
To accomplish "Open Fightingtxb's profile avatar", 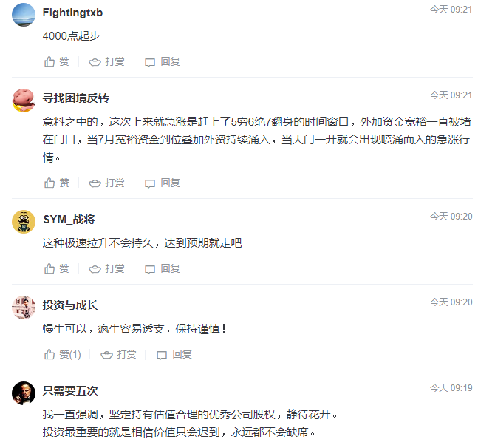I will (x=24, y=14).
